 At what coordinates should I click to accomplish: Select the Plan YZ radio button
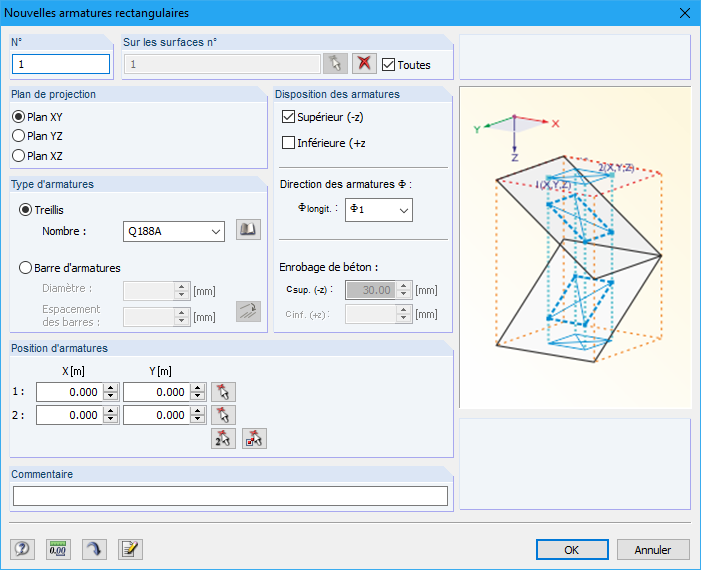(x=18, y=135)
